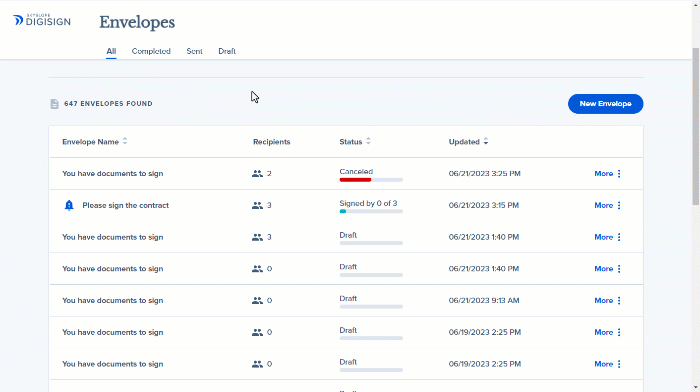Click recipients icon in the 06/21/2023 9:13 AM row
The height and width of the screenshot is (392, 700).
pyautogui.click(x=257, y=300)
